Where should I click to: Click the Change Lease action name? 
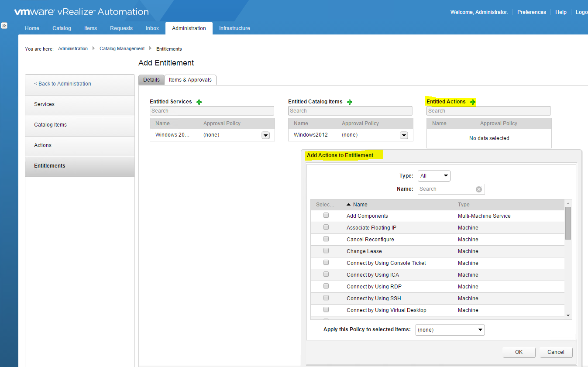coord(364,251)
